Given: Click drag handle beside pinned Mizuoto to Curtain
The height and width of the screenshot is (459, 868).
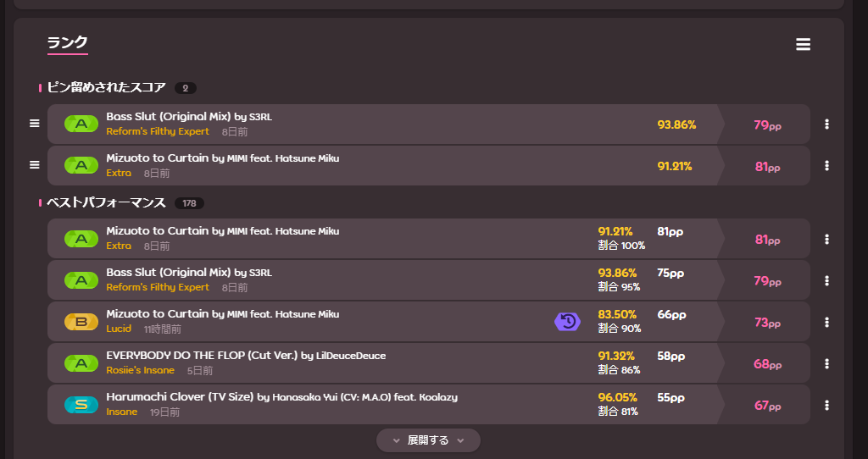Looking at the screenshot, I should coord(35,165).
